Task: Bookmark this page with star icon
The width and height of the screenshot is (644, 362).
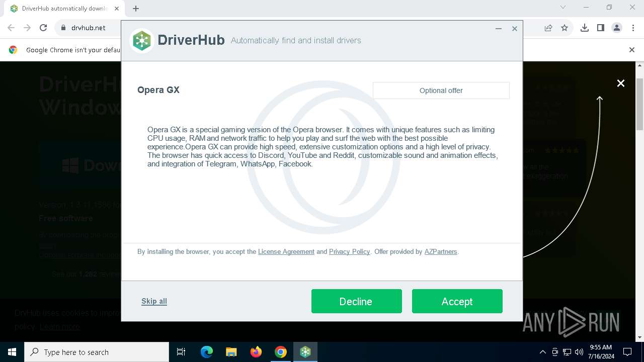Action: [x=565, y=28]
